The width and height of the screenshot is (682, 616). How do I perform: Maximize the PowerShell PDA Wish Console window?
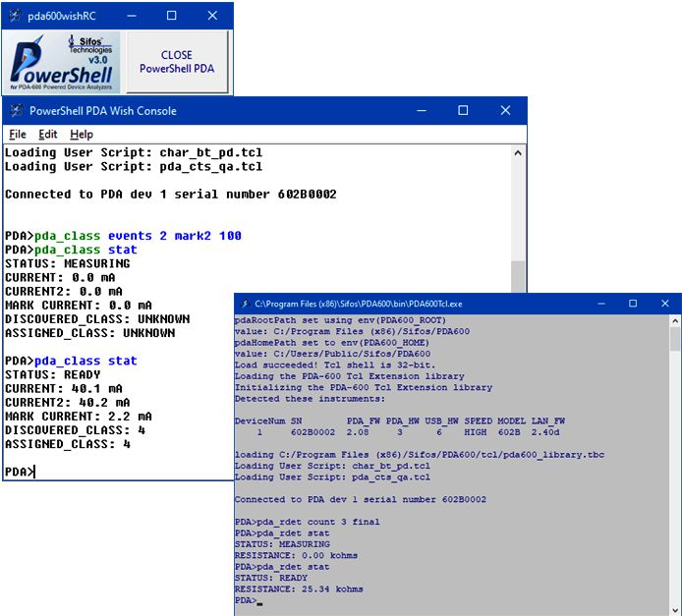[463, 110]
